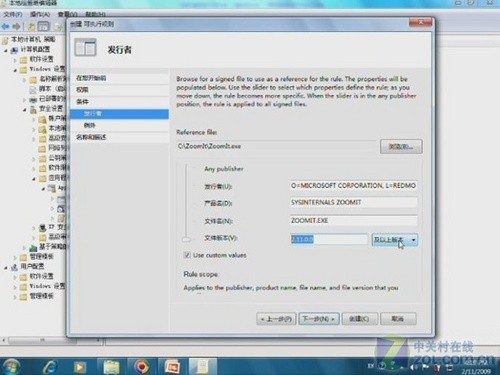Expand 软件设置 arrow under 用户配置
This screenshot has height=375, width=500.
[x=15, y=277]
